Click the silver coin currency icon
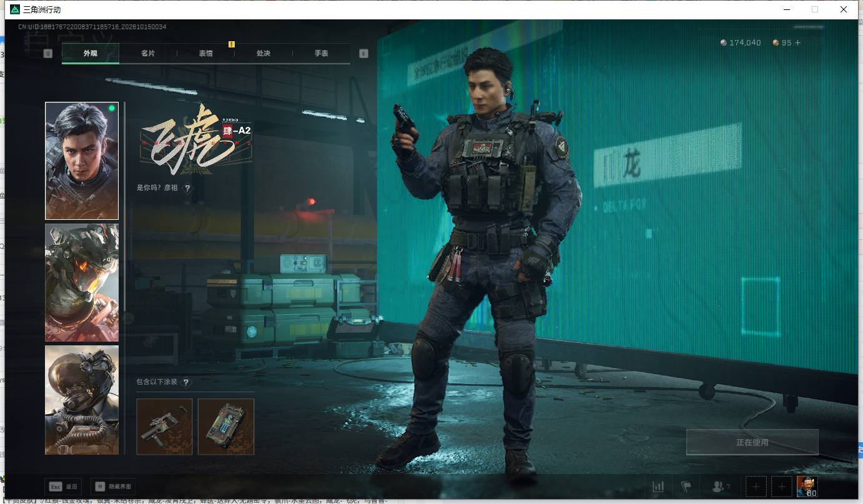This screenshot has height=504, width=863. [x=724, y=42]
